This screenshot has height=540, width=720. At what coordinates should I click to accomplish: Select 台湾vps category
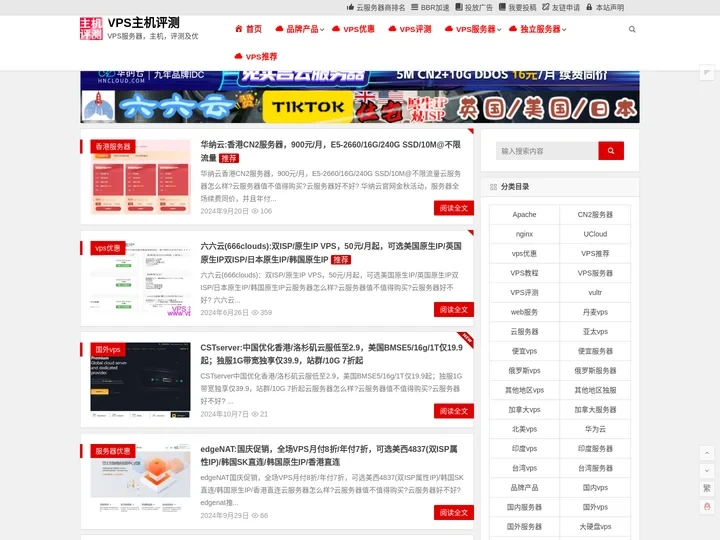(x=524, y=468)
